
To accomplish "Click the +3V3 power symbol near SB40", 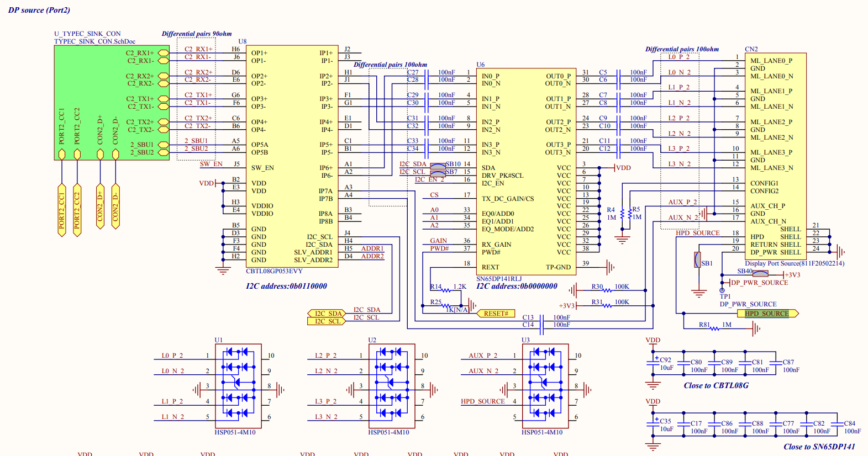I will 792,274.
